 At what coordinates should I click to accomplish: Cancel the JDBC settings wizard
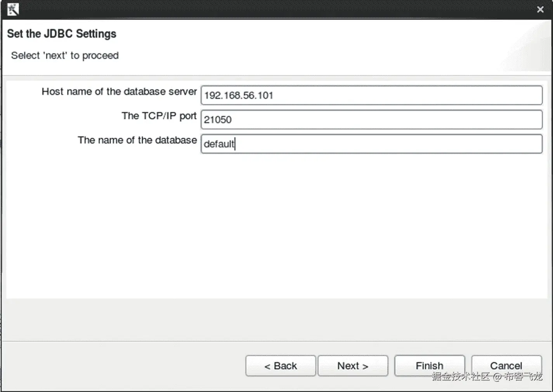click(506, 365)
